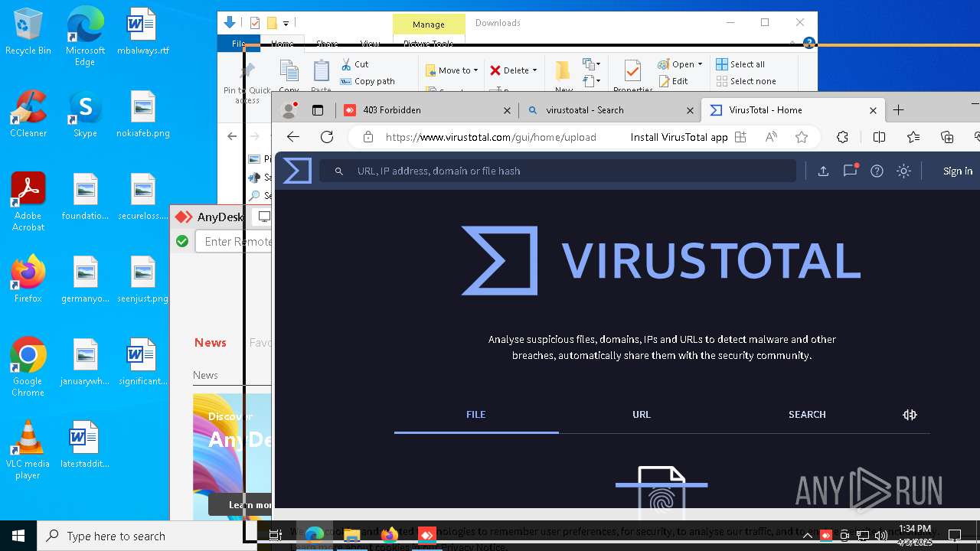
Task: Toggle VirusTotal light/dark theme sun icon
Action: (903, 171)
